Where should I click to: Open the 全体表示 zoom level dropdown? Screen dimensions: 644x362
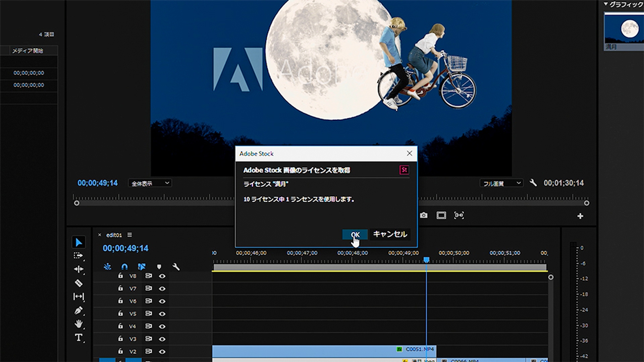(150, 183)
